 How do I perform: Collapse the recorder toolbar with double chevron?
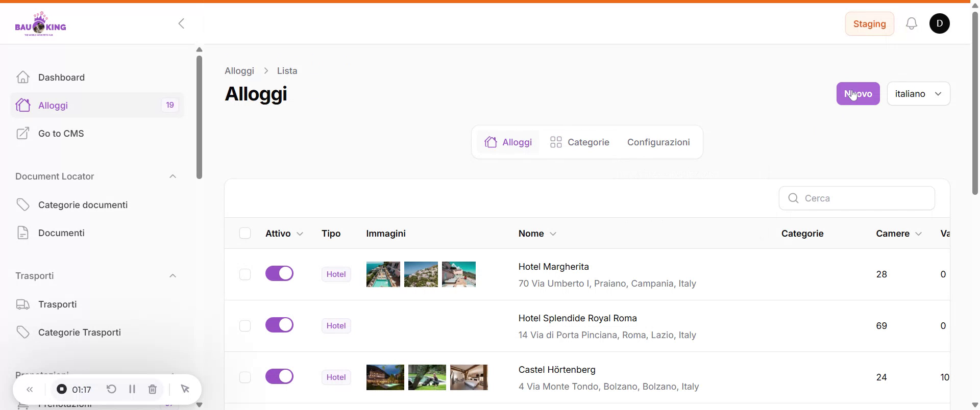30,390
